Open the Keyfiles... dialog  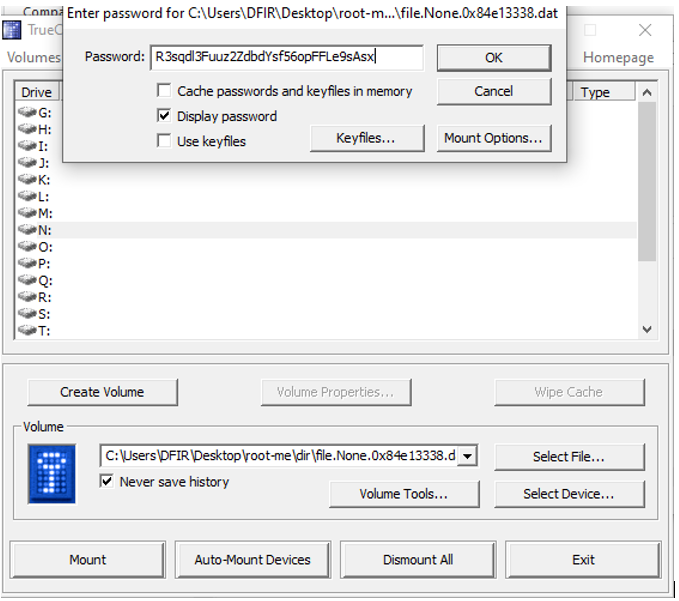click(367, 138)
